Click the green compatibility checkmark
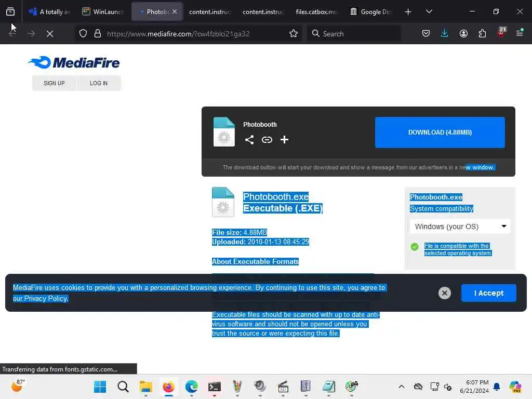This screenshot has width=532, height=399. click(414, 247)
